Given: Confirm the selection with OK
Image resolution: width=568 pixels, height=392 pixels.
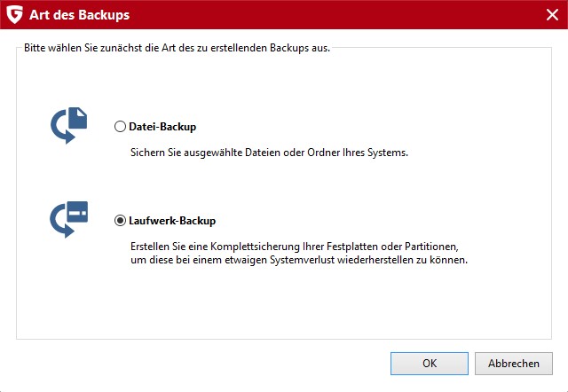Looking at the screenshot, I should (430, 364).
